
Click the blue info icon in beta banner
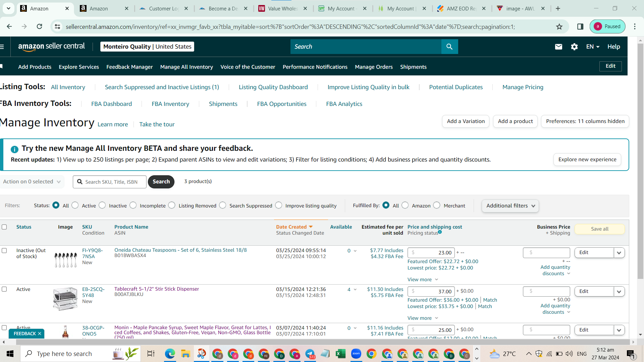pyautogui.click(x=14, y=149)
